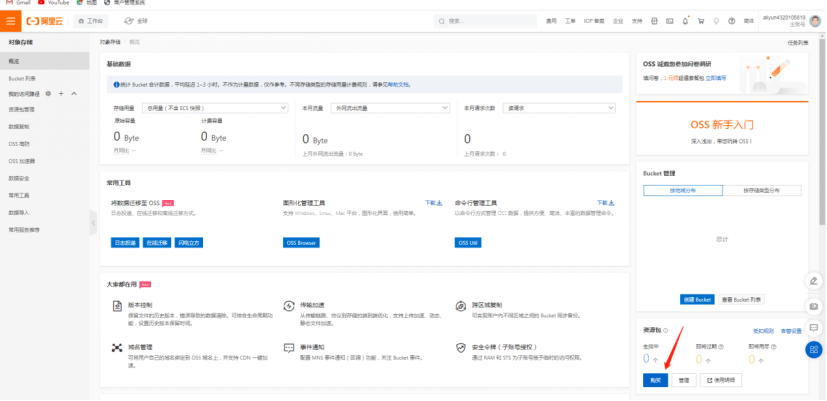The width and height of the screenshot is (827, 401).
Task: Open the 事件通知 feature icon
Action: pyautogui.click(x=289, y=348)
